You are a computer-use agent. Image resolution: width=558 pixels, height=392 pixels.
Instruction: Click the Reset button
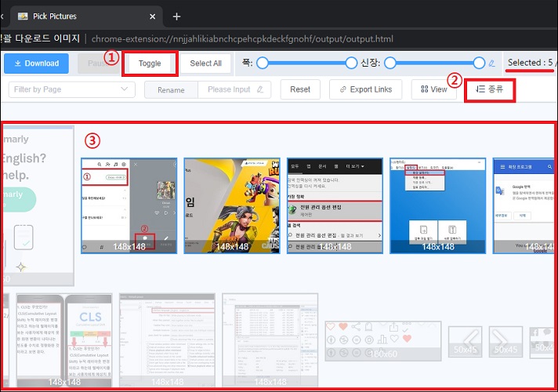point(300,89)
